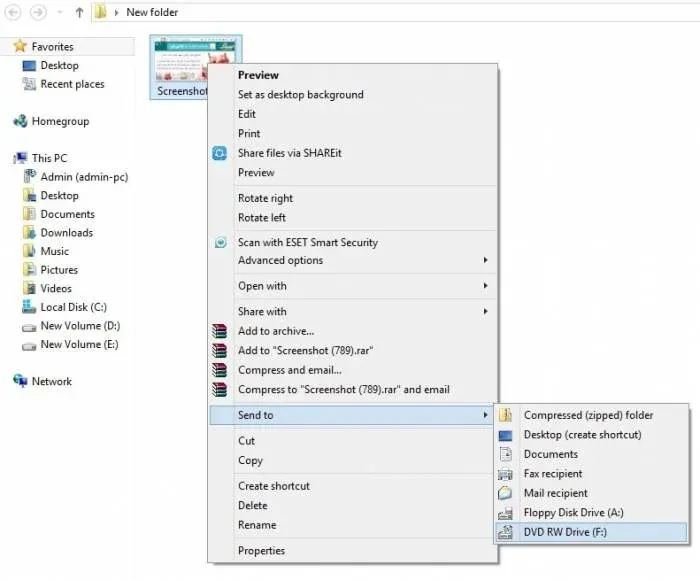Click New folder in the address bar
This screenshot has height=580, width=700.
click(x=152, y=13)
